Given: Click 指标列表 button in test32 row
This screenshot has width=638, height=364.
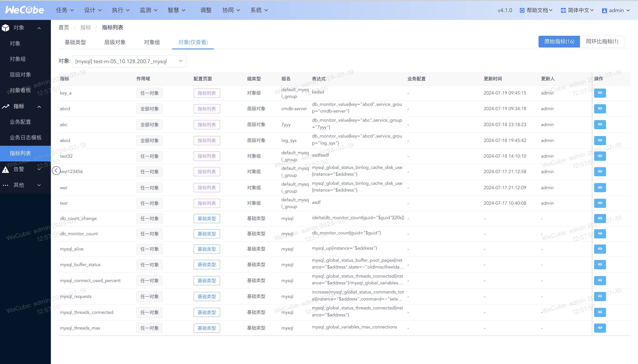Looking at the screenshot, I should click(207, 156).
